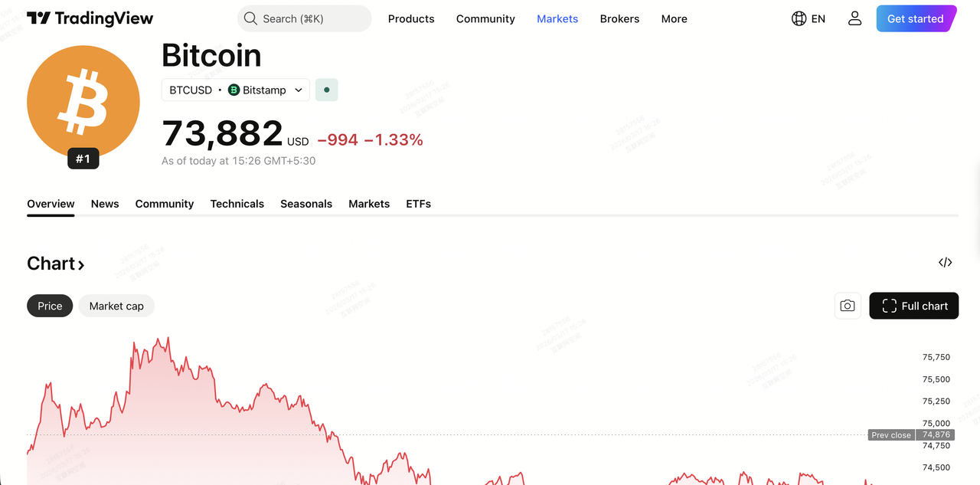980x485 pixels.
Task: Click the embed code icon
Action: (946, 263)
